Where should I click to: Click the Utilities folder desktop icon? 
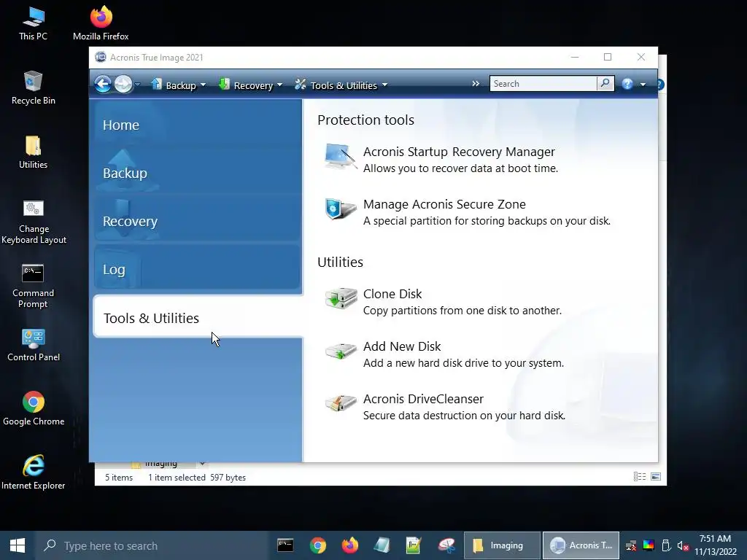click(x=34, y=152)
